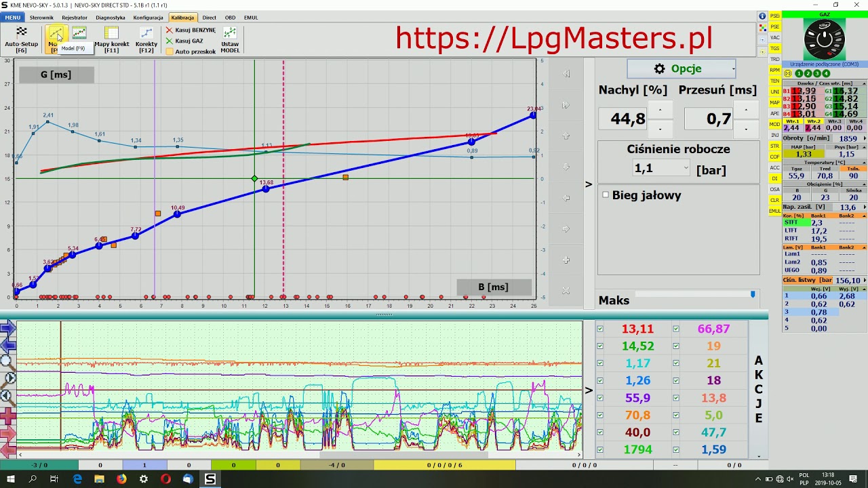Uncheck the 13,11 trace checkbox
868x488 pixels.
pos(600,329)
